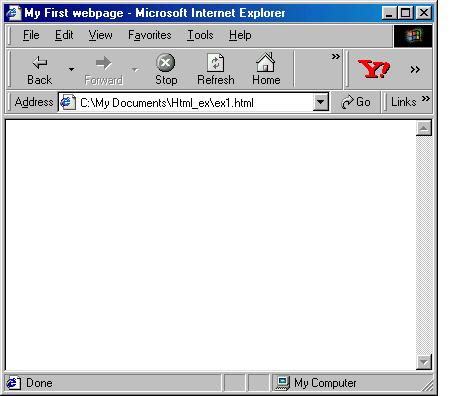Open the Forward history dropdown arrow
The width and height of the screenshot is (461, 396).
[135, 69]
